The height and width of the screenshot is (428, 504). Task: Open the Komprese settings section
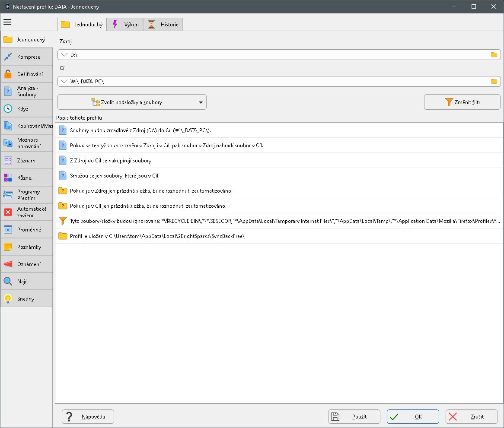tap(26, 57)
